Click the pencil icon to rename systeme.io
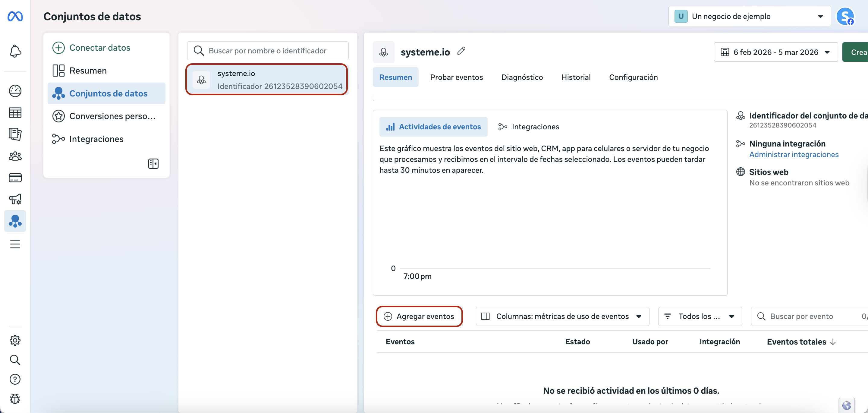Screen dimensions: 868x413 click(x=461, y=51)
